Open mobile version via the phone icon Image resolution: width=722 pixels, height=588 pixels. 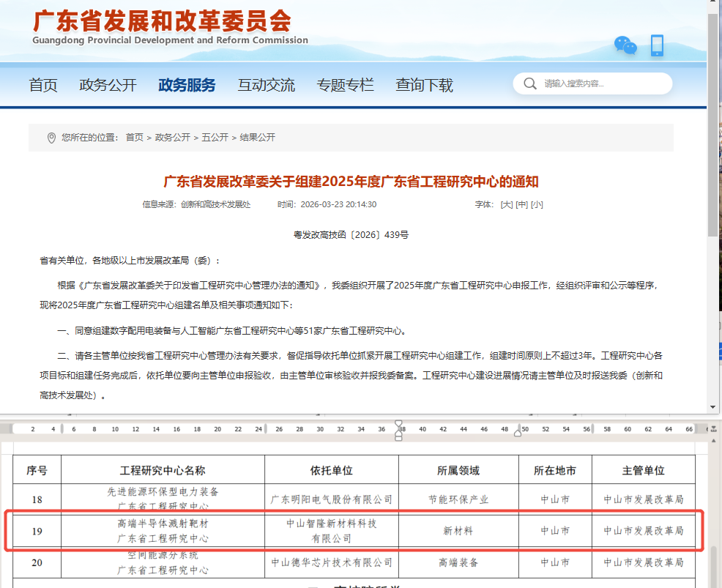point(657,45)
